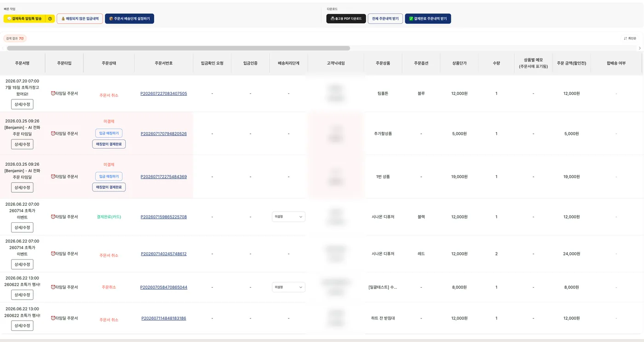Click the 팀홀튼 product cell

383,93
